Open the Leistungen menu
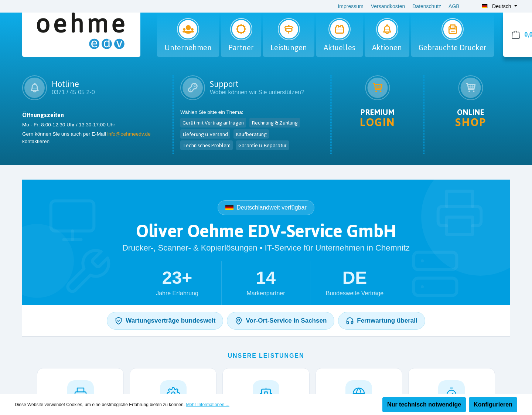532x415 pixels. tap(289, 35)
